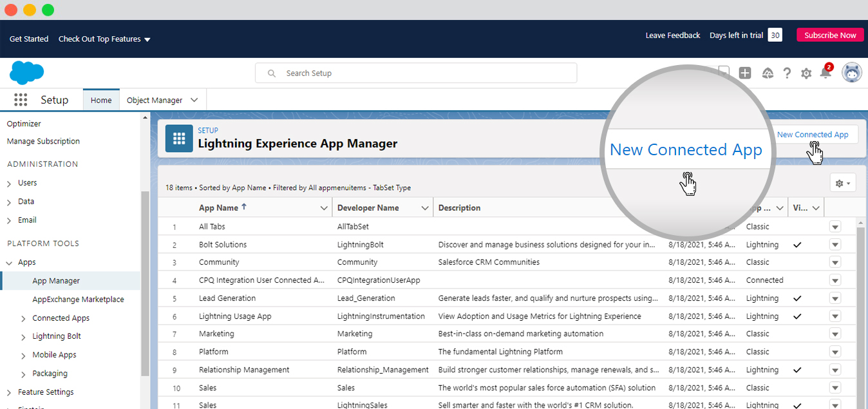Select the CPQIntegrationUserApp developer name cell
Screen dimensions: 868x409
tap(379, 280)
